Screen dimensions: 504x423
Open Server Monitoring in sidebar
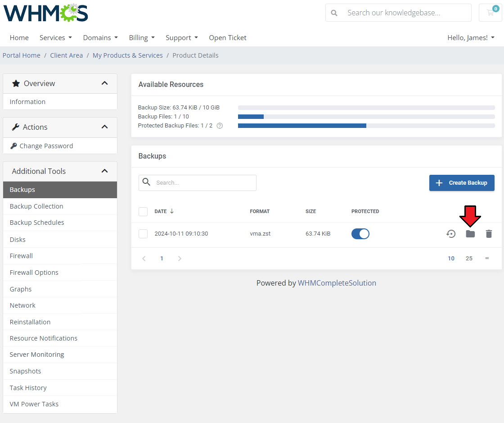[x=60, y=355]
